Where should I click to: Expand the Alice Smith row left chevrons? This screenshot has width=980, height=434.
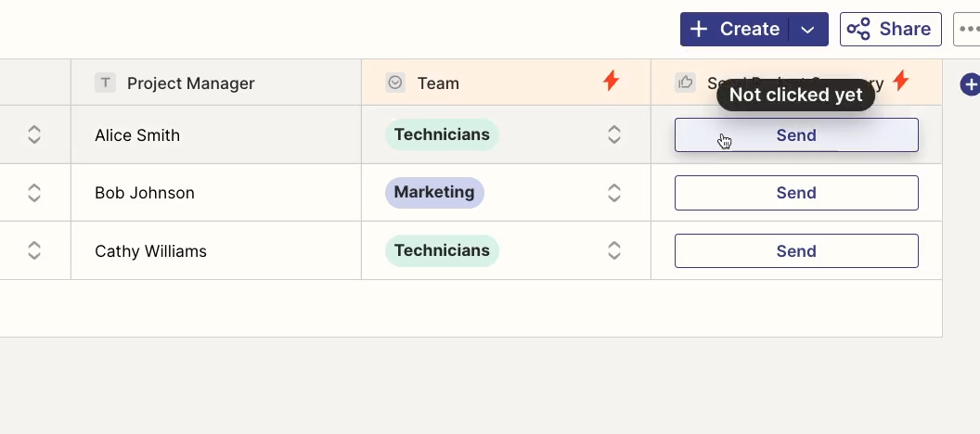click(x=34, y=134)
